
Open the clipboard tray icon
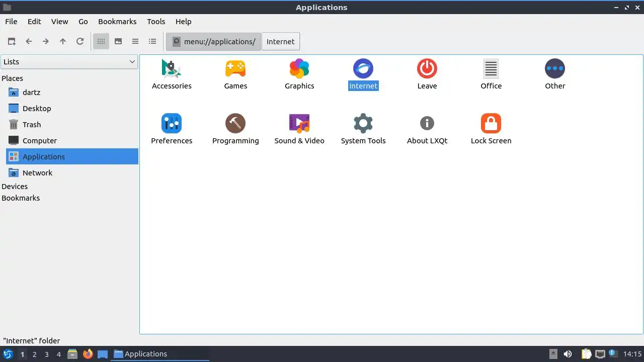tap(587, 354)
